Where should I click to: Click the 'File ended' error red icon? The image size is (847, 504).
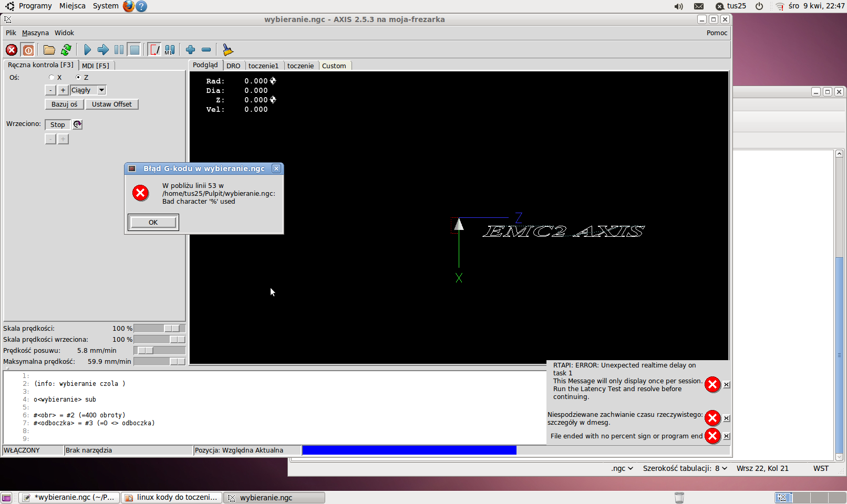tap(712, 436)
